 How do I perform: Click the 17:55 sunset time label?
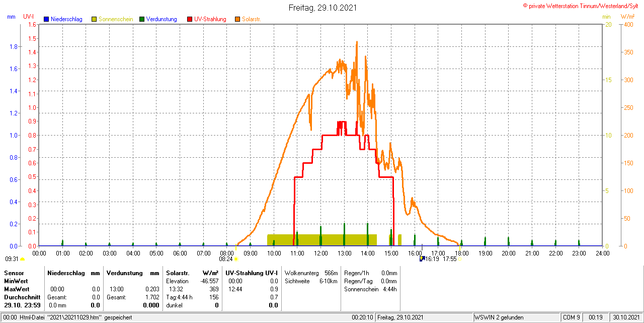[x=450, y=259]
